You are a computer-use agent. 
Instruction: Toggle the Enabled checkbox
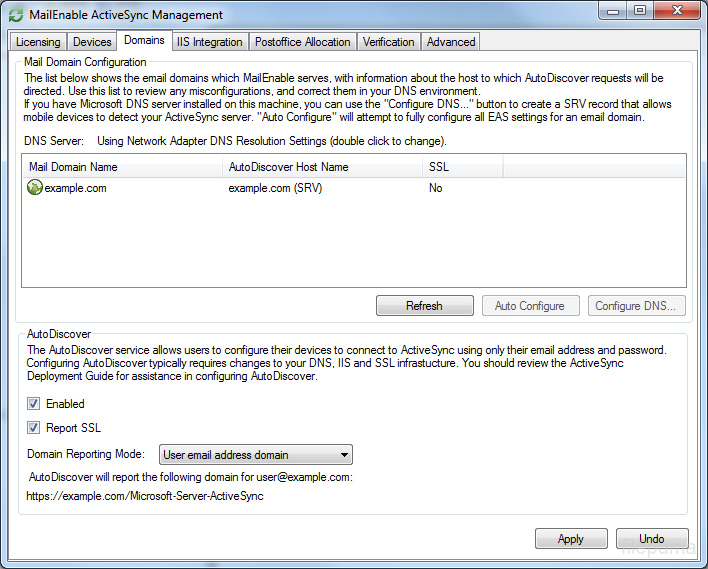(x=34, y=404)
